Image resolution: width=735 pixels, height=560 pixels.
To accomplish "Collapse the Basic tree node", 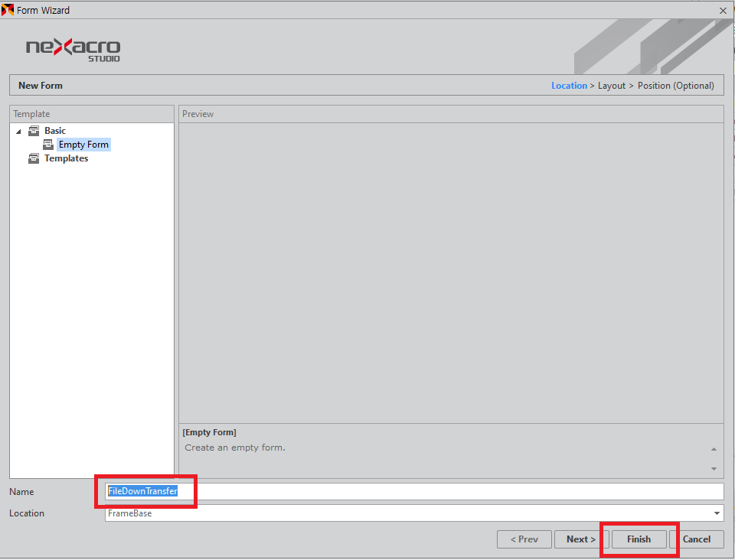I will pos(19,132).
